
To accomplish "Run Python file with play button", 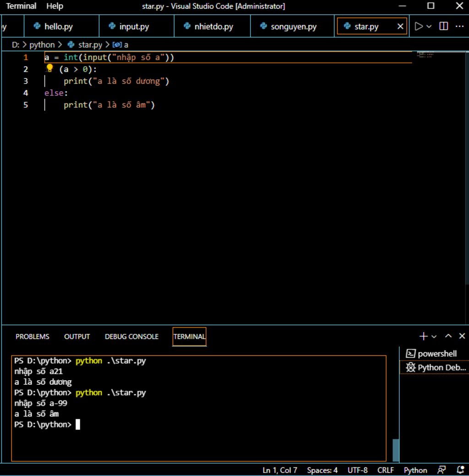I will (x=419, y=27).
